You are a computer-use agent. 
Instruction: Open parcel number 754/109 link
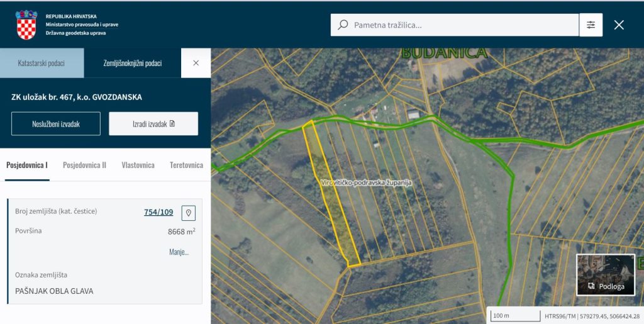click(158, 212)
